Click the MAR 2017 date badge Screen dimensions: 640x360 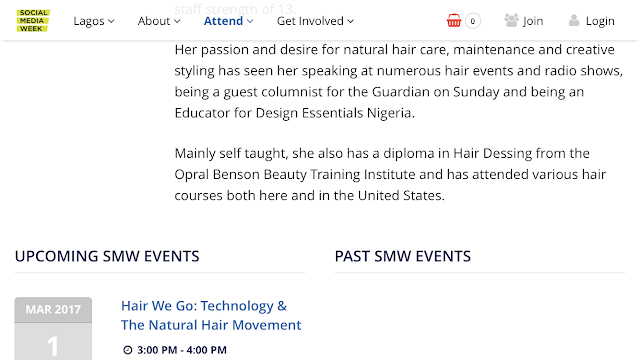(x=53, y=309)
